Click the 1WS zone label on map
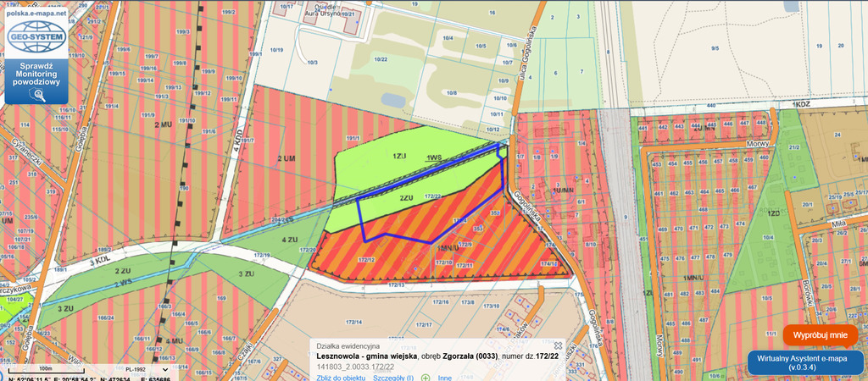The height and width of the screenshot is (381, 868). click(435, 158)
